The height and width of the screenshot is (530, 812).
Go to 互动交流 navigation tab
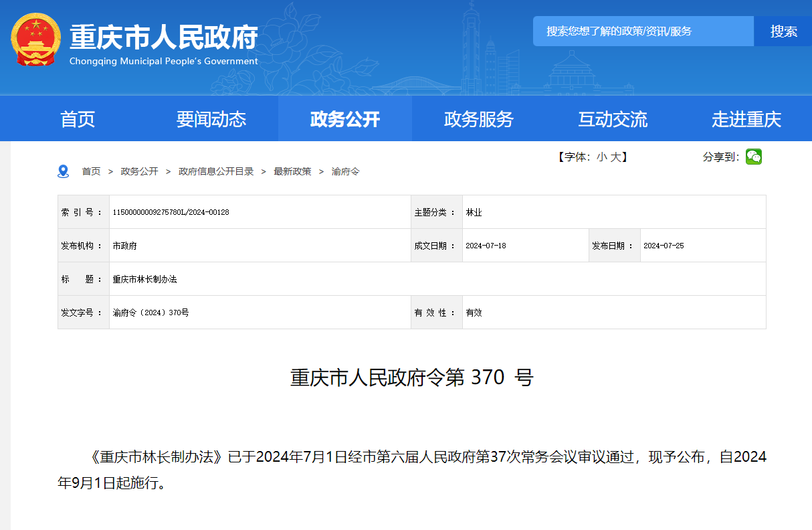click(x=613, y=119)
